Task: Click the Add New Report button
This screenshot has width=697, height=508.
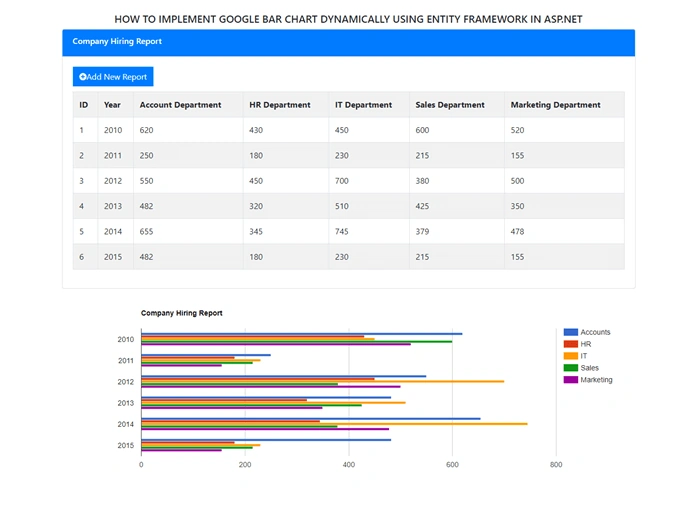Action: tap(113, 76)
